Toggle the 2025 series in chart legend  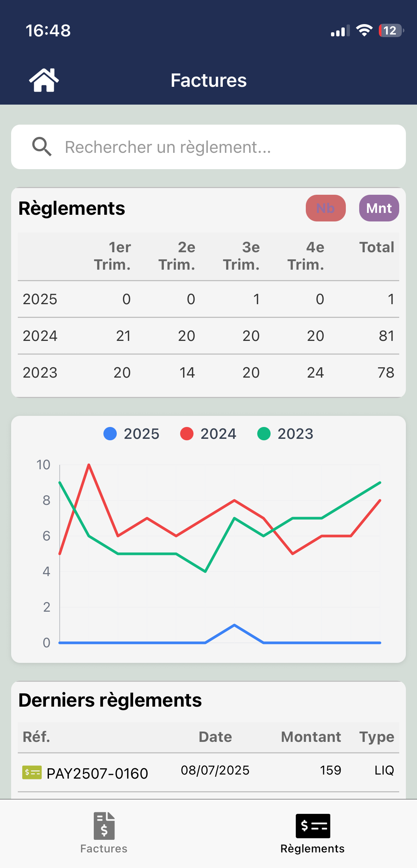pos(132,434)
